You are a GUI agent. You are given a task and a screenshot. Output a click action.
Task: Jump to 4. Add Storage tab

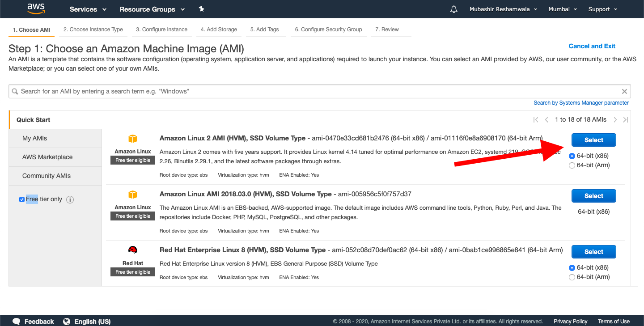pos(219,30)
